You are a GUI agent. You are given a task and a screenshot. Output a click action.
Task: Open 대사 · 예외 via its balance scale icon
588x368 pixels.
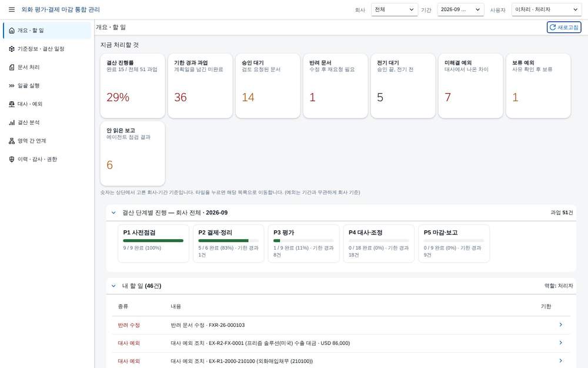[12, 104]
